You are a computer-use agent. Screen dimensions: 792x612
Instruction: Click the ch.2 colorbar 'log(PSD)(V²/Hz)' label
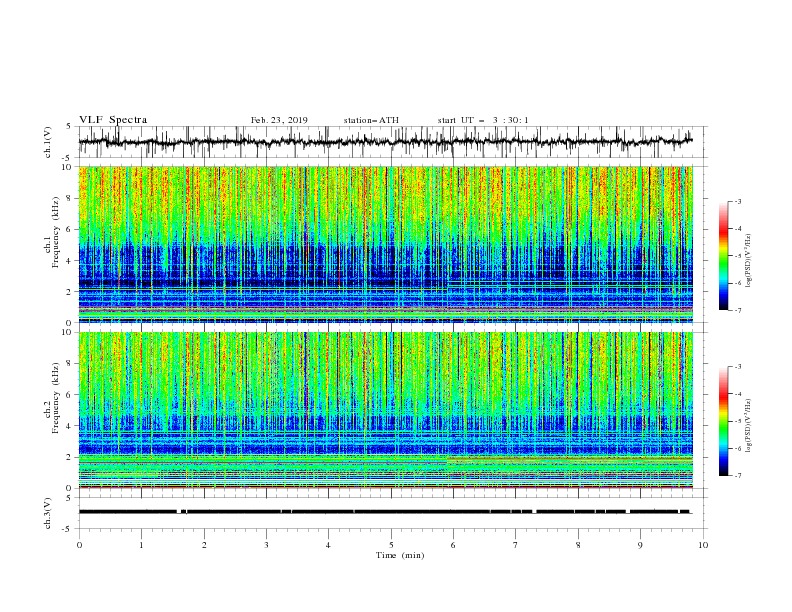[749, 425]
